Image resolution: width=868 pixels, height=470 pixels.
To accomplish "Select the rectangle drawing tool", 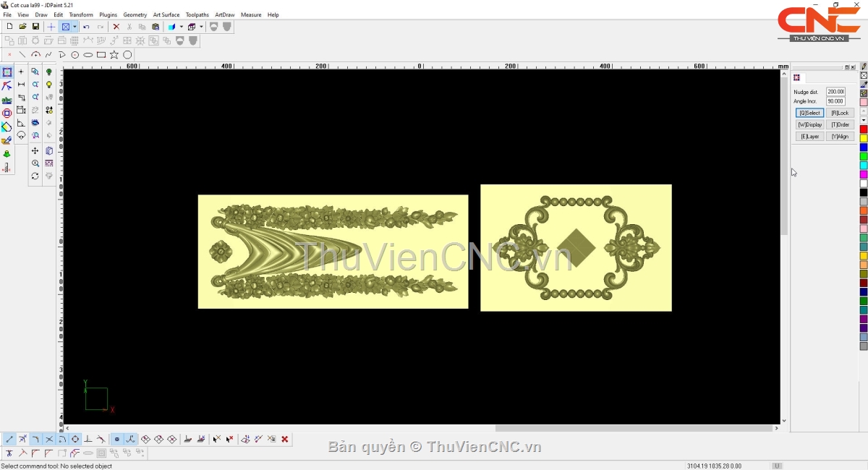I will (x=101, y=55).
